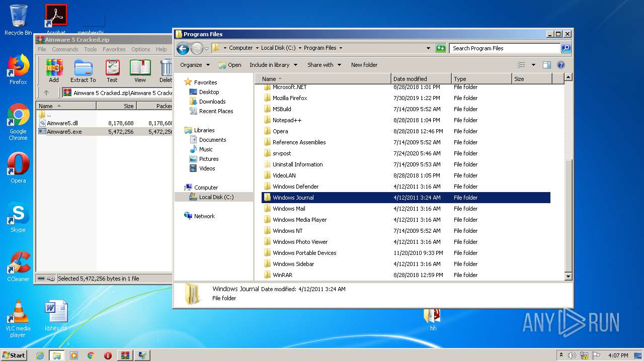The width and height of the screenshot is (644, 362).
Task: Select the Windows Defender folder
Action: [407, 187]
